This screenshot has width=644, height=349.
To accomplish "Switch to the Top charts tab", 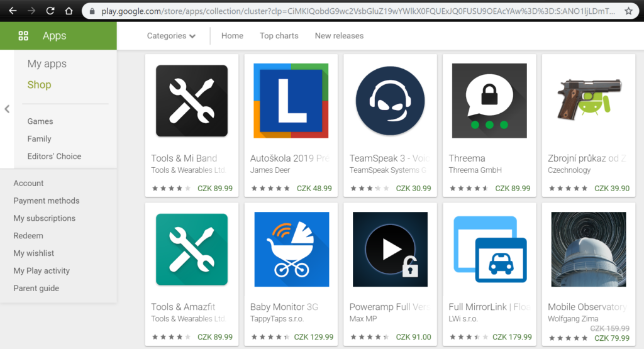I will [x=279, y=36].
